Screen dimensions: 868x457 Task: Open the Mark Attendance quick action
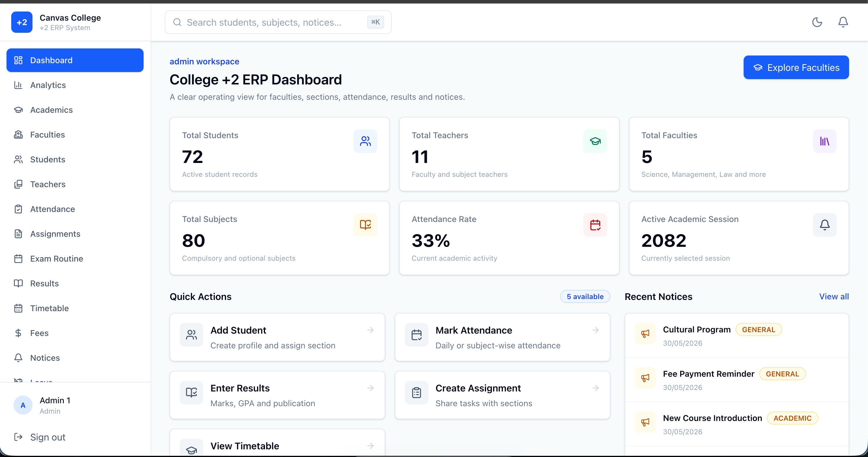(503, 337)
